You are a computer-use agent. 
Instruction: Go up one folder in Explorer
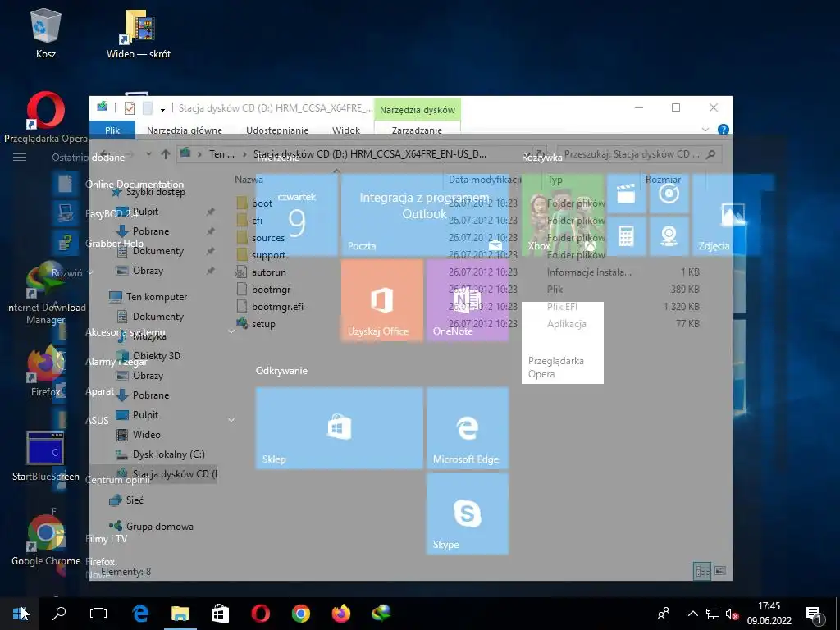point(166,154)
